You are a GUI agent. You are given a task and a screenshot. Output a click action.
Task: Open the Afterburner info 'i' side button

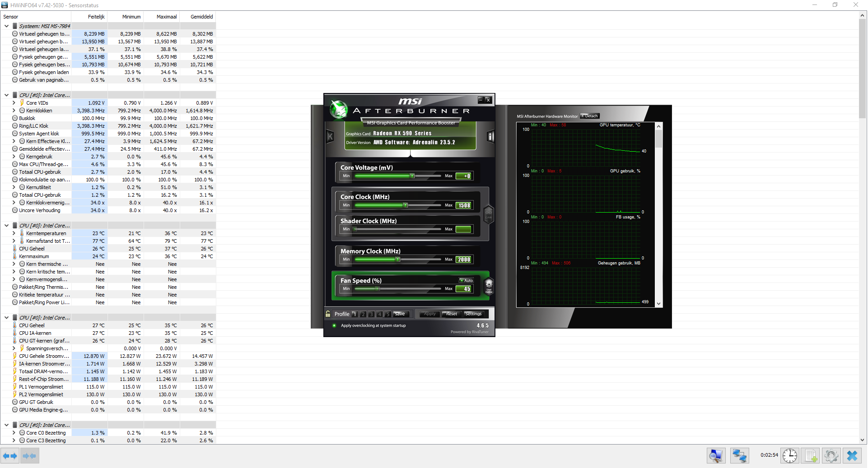[490, 136]
